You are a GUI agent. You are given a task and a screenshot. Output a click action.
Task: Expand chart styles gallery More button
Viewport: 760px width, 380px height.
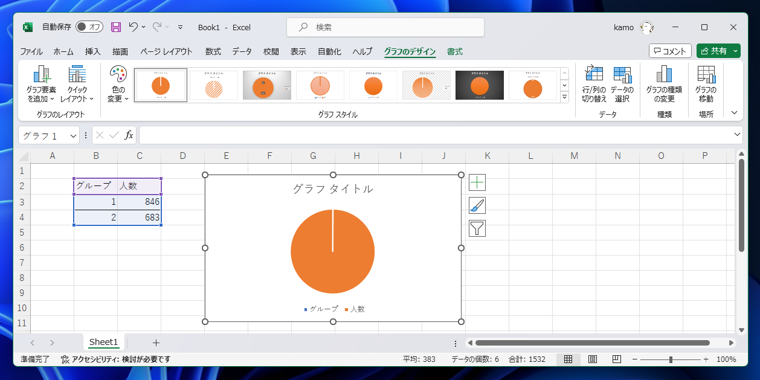click(x=565, y=97)
